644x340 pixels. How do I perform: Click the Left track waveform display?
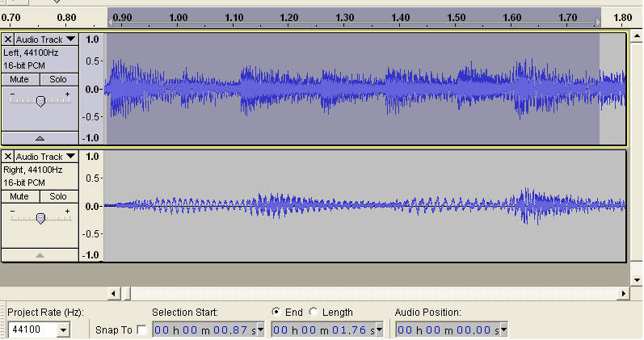coord(364,89)
